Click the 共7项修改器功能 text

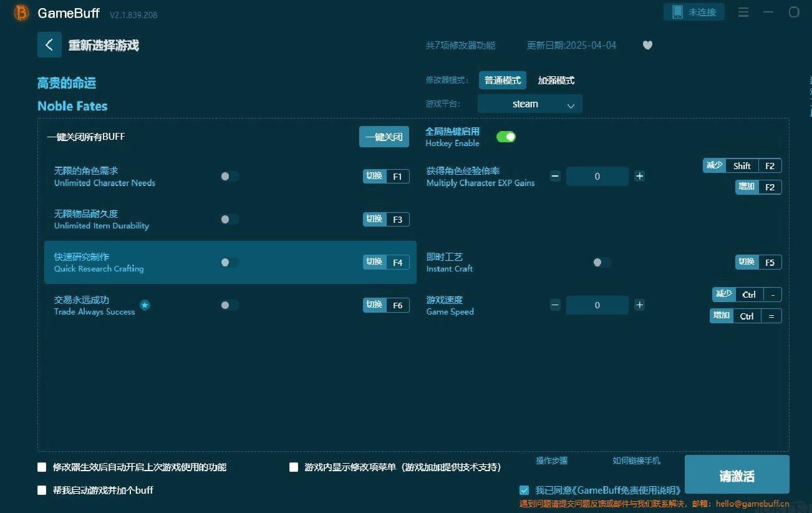460,45
